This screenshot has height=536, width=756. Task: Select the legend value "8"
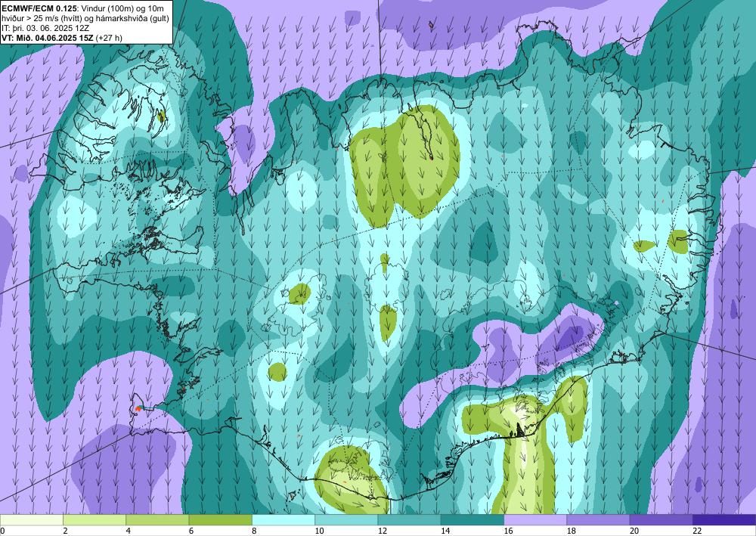pyautogui.click(x=254, y=531)
